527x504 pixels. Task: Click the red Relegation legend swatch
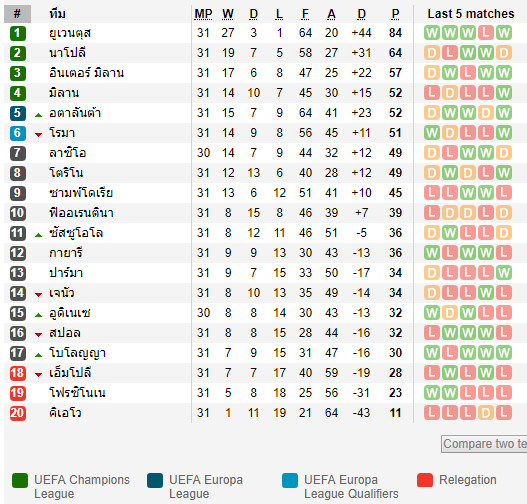pyautogui.click(x=425, y=480)
